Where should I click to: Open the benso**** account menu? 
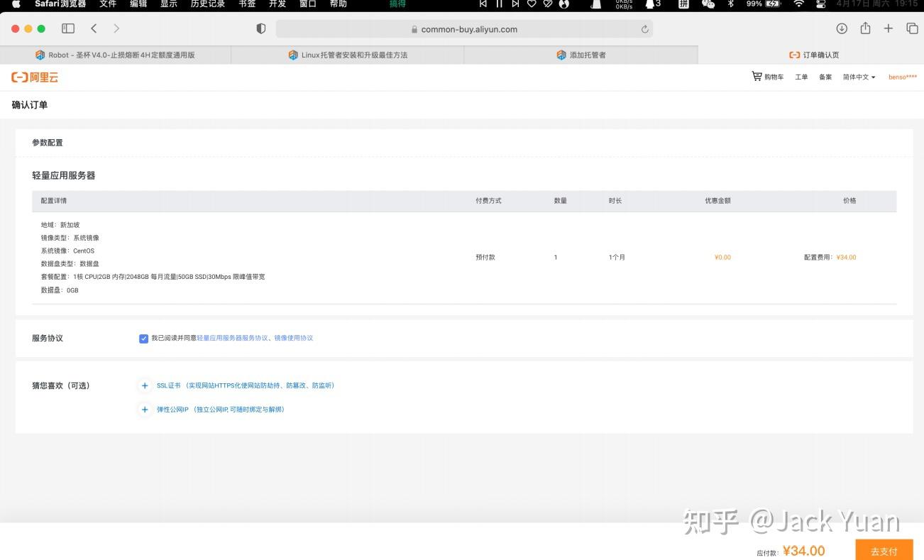[903, 77]
